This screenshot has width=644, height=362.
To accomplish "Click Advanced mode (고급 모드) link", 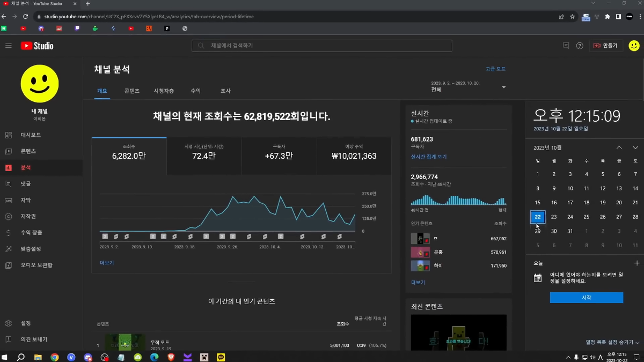I will coord(495,69).
